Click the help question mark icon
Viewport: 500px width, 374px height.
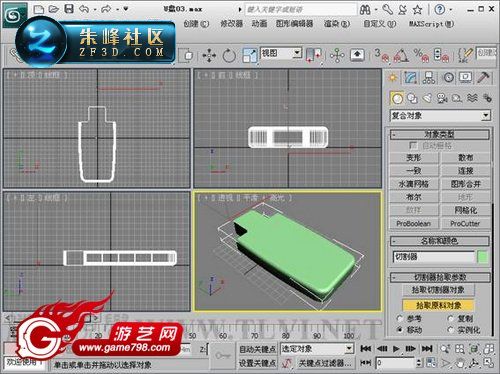click(440, 10)
